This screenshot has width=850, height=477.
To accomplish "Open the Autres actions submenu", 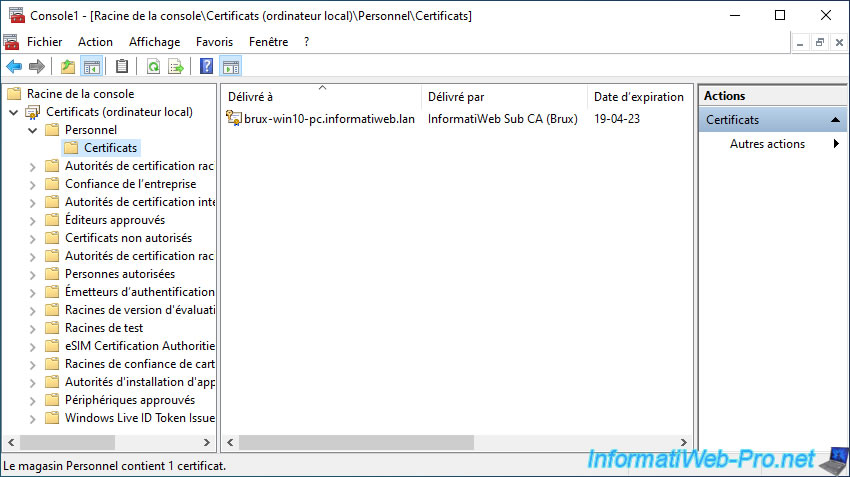I will click(x=836, y=144).
